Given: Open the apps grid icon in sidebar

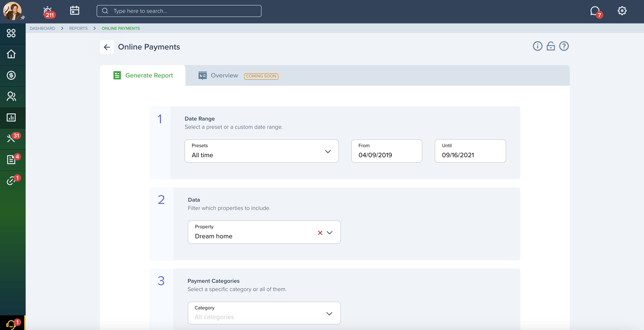Looking at the screenshot, I should (x=11, y=33).
